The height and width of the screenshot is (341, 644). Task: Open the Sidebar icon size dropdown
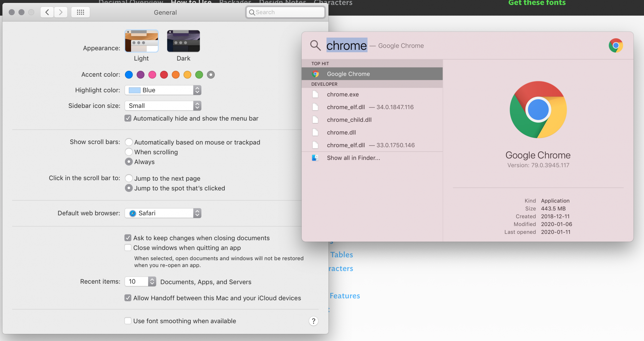(x=163, y=106)
